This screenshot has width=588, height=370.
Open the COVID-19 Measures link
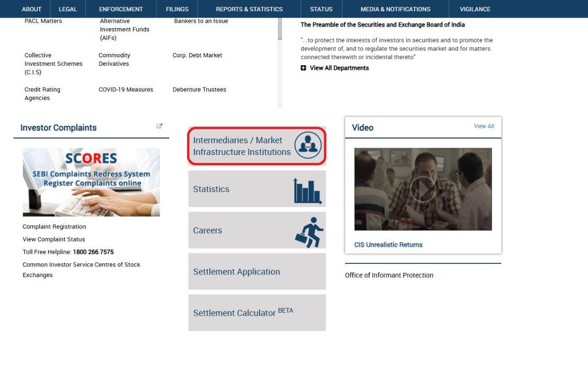pos(126,90)
